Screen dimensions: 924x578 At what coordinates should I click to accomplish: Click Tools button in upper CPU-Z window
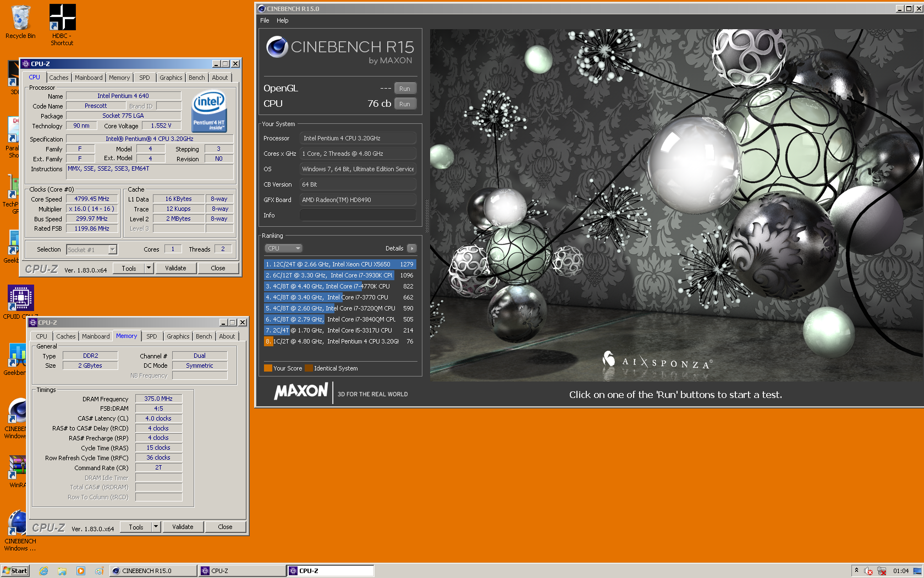pos(129,268)
